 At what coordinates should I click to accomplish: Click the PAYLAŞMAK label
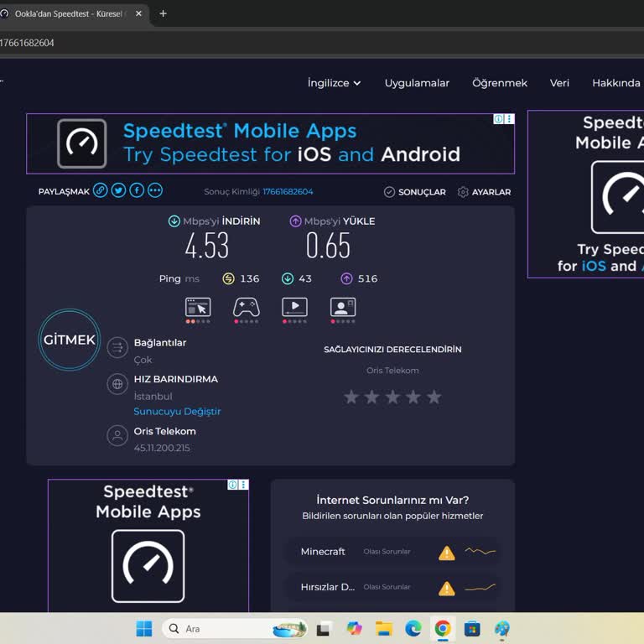(x=64, y=191)
